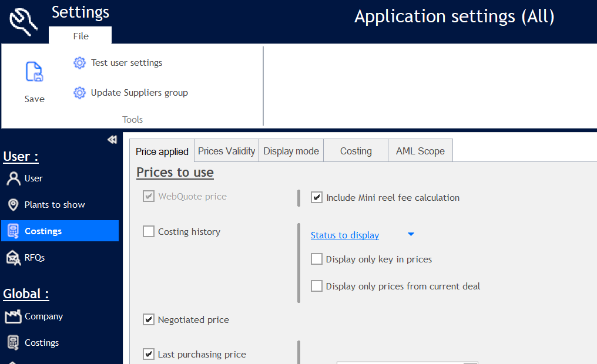Switch to the AML Scope tab
597x364 pixels.
tap(420, 151)
